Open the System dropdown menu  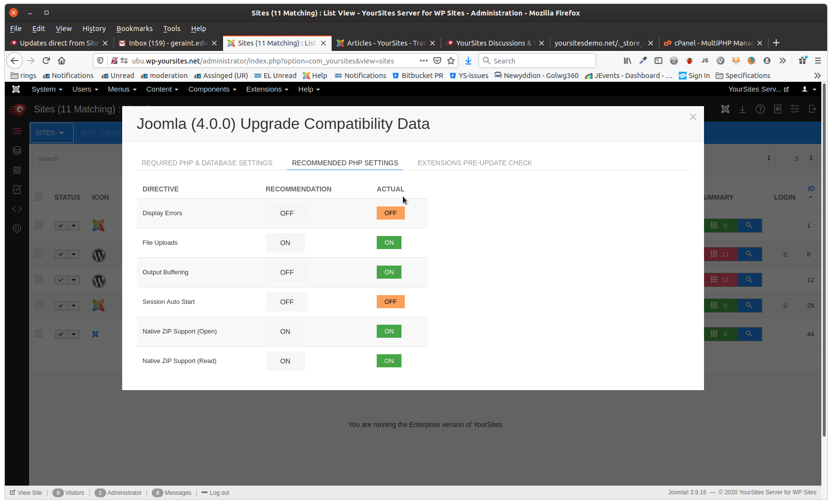(x=47, y=89)
